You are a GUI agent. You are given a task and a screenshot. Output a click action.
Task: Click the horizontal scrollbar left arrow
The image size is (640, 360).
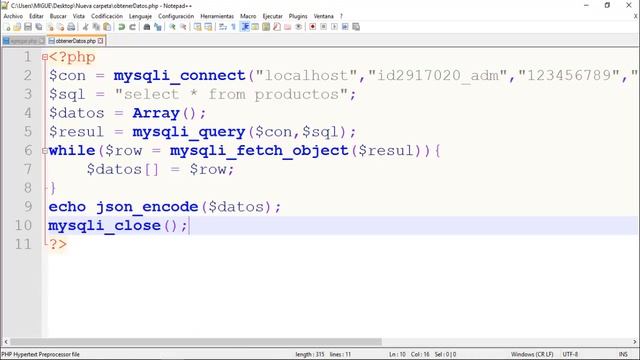coord(5,342)
